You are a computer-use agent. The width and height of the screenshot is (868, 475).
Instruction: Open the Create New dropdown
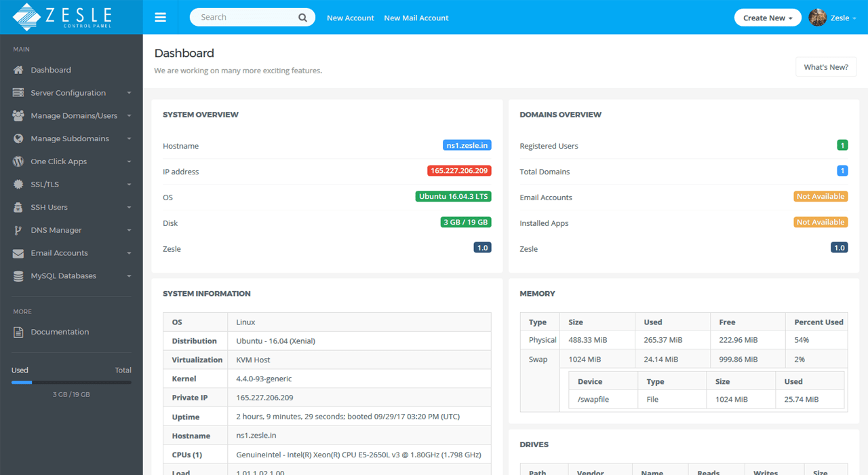click(x=768, y=18)
